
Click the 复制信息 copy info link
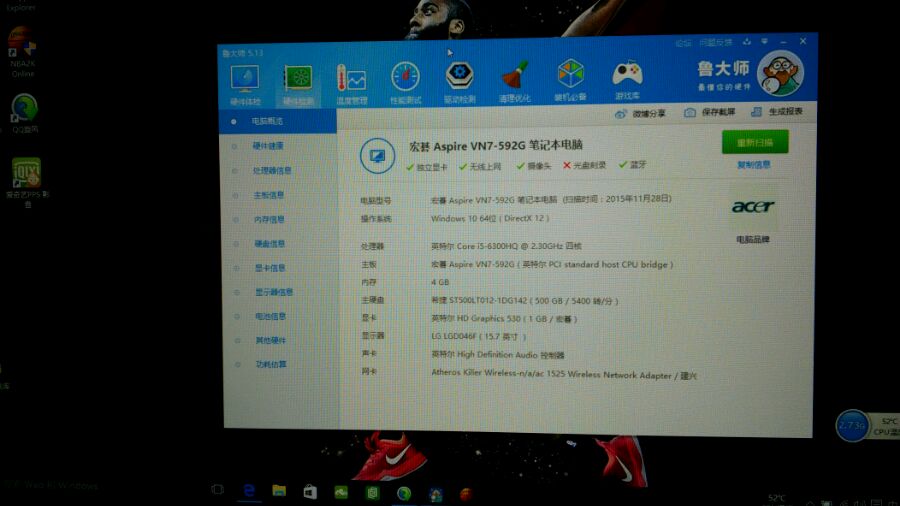(754, 165)
